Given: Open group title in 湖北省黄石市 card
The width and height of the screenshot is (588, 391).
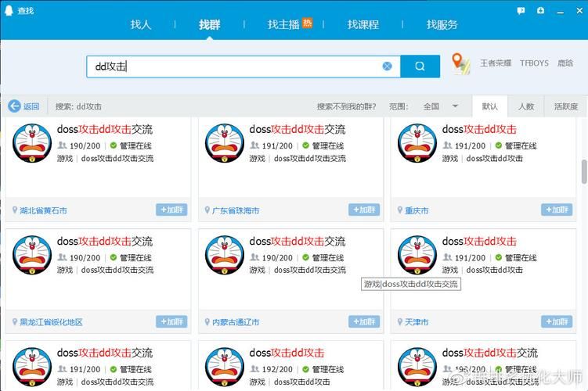Looking at the screenshot, I should click(x=105, y=129).
